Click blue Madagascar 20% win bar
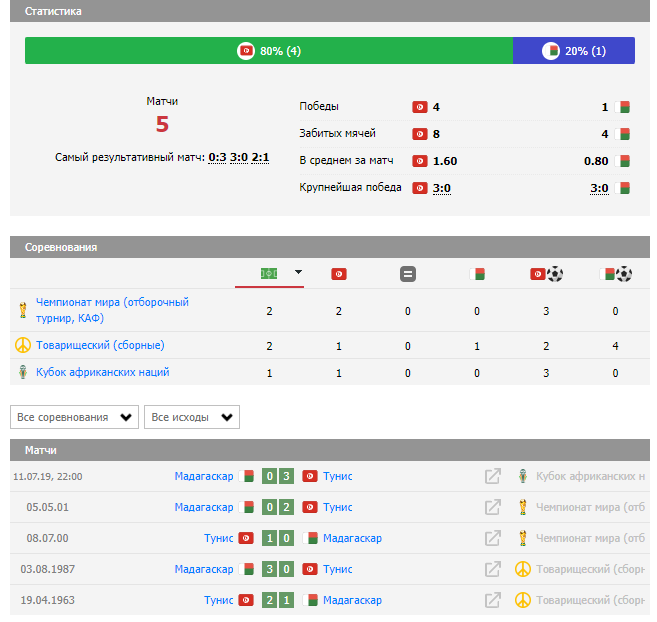Image resolution: width=657 pixels, height=622 pixels. click(x=573, y=51)
